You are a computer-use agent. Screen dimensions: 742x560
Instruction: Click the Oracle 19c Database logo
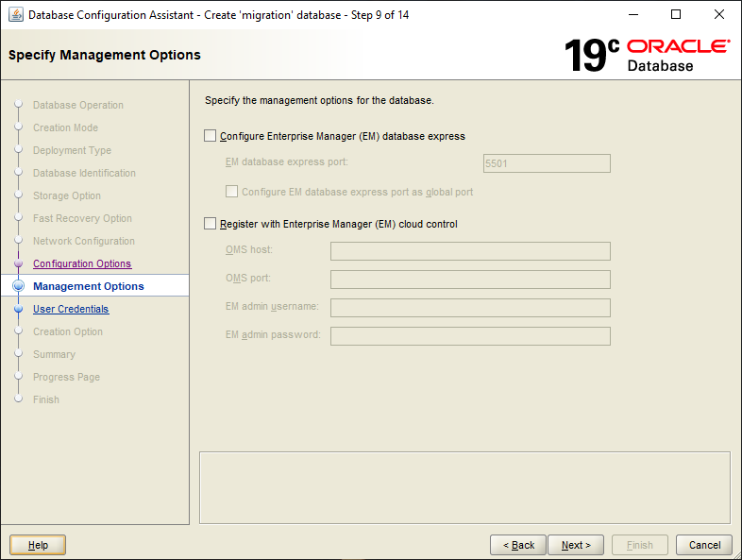[x=647, y=55]
